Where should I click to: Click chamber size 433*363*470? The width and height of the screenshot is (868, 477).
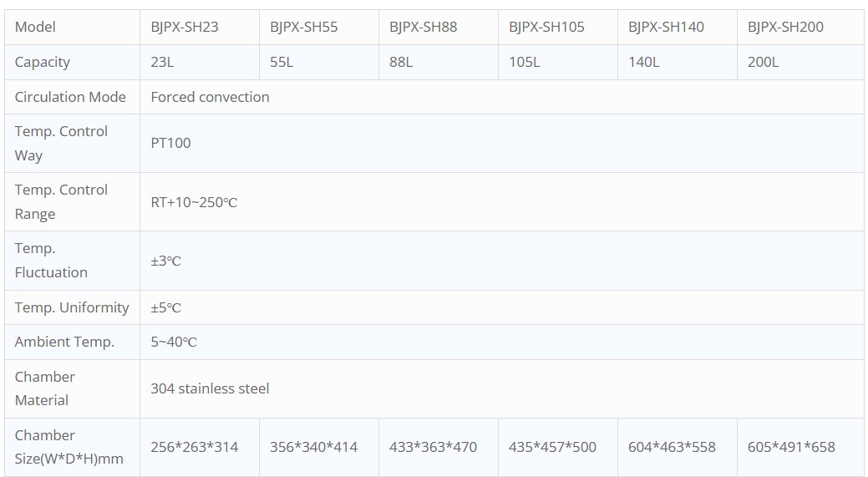[x=433, y=447]
